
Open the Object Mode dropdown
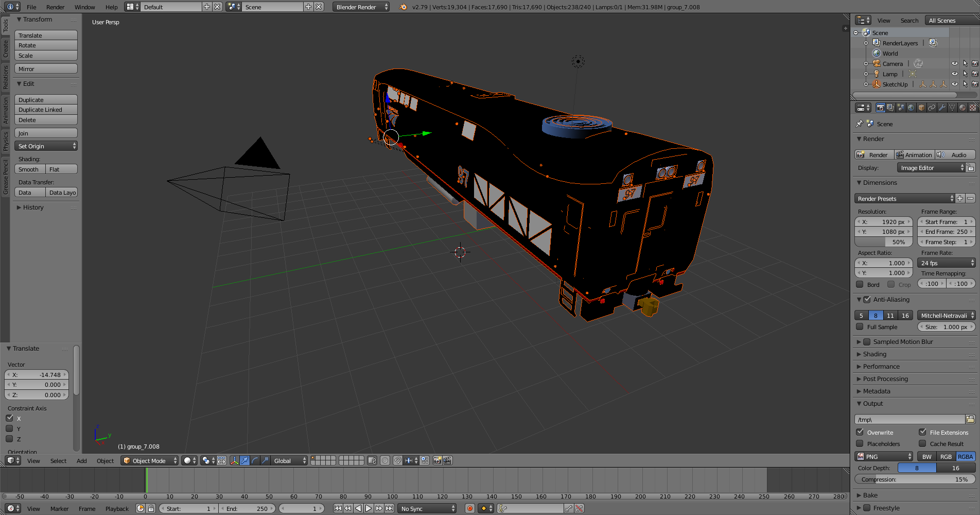coord(150,460)
